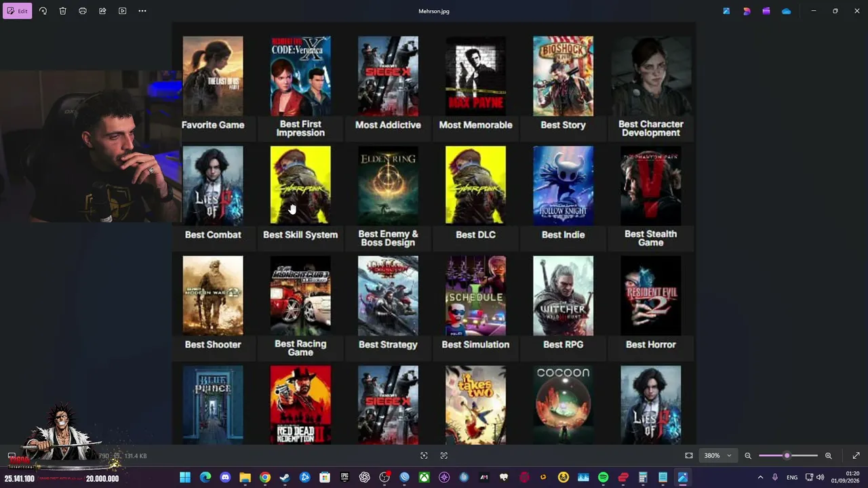This screenshot has height=488, width=868.
Task: Open ChatGPT from the taskbar
Action: pos(365,478)
